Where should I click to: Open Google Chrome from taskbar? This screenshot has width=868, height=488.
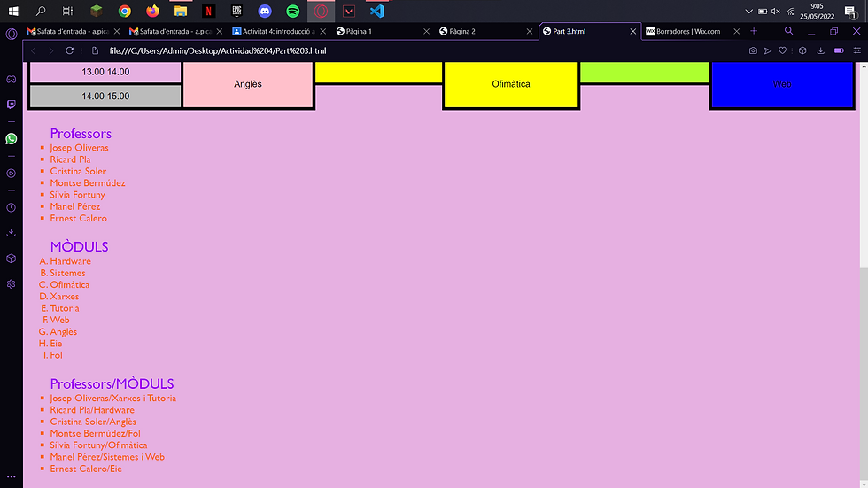coord(125,11)
